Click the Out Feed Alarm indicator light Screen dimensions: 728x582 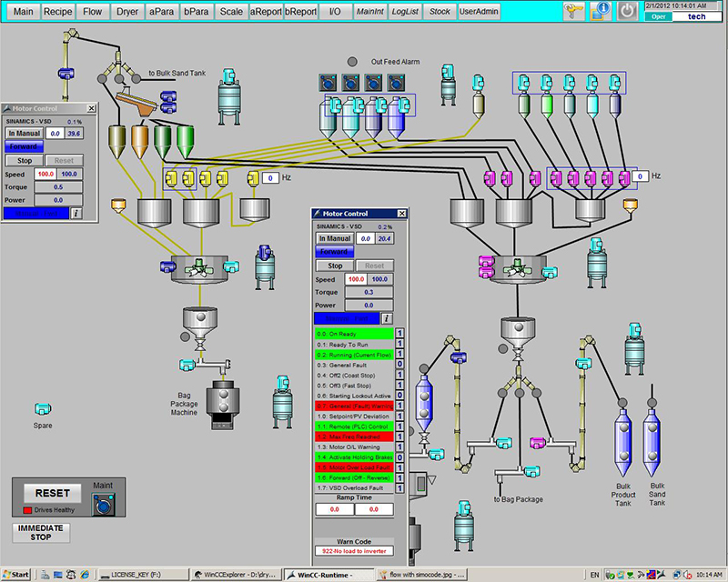click(351, 62)
